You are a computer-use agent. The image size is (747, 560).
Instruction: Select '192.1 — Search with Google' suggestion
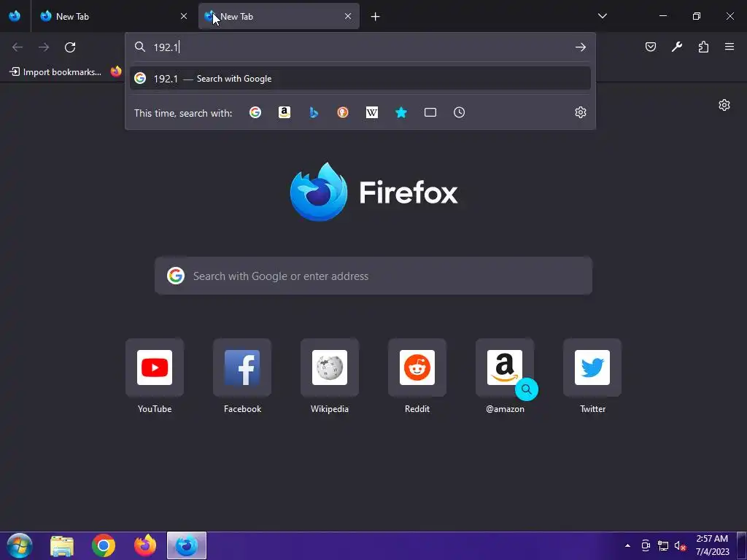coord(360,79)
